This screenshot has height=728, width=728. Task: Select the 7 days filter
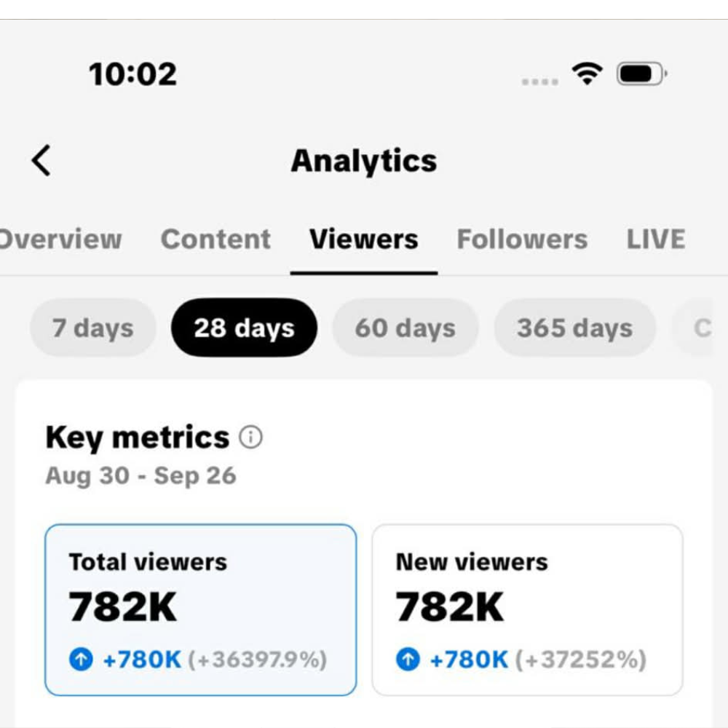pyautogui.click(x=92, y=328)
